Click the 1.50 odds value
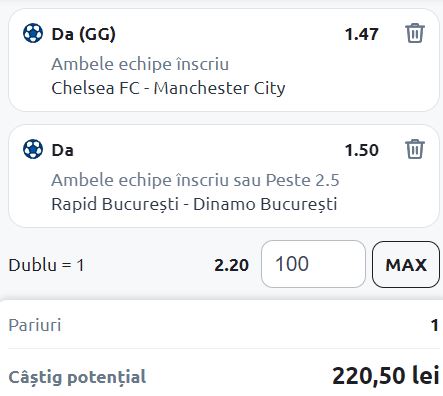 coord(361,150)
